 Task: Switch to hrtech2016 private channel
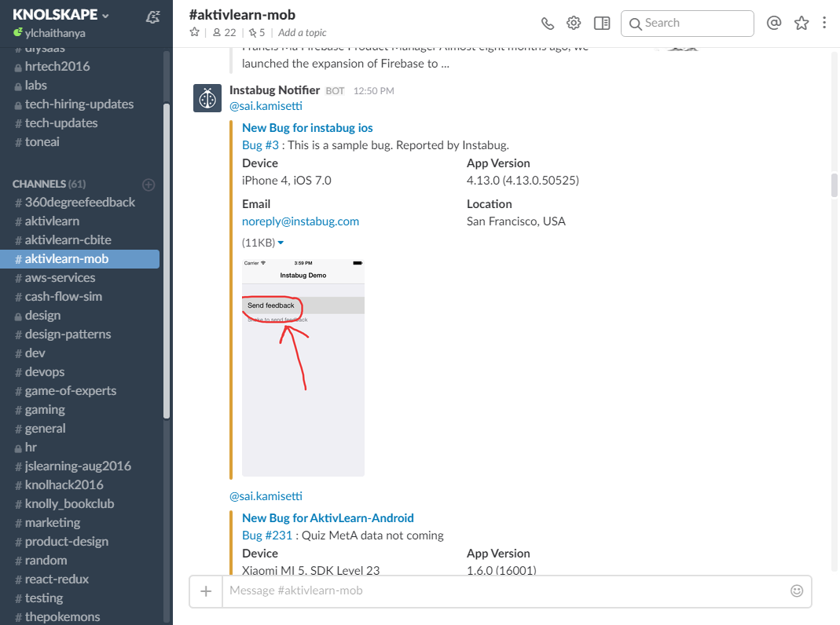80,67
